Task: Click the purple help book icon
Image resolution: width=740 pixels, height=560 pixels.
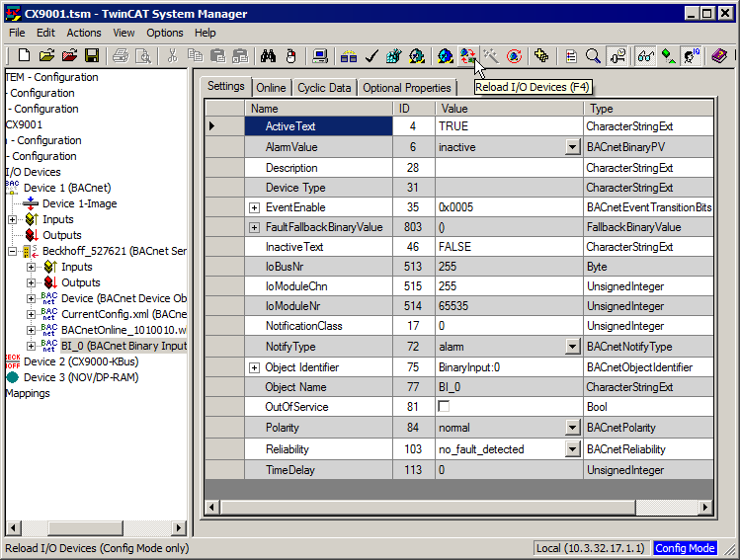Action: point(719,56)
